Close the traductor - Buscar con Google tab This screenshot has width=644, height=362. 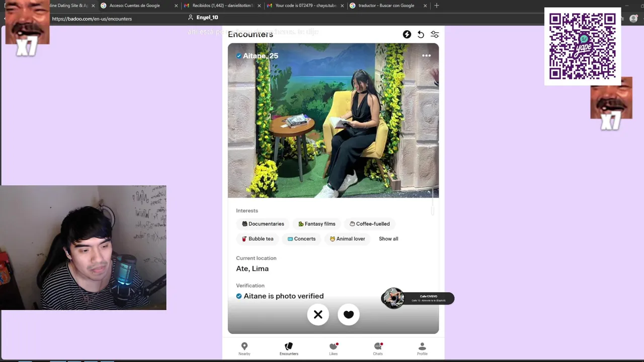425,6
